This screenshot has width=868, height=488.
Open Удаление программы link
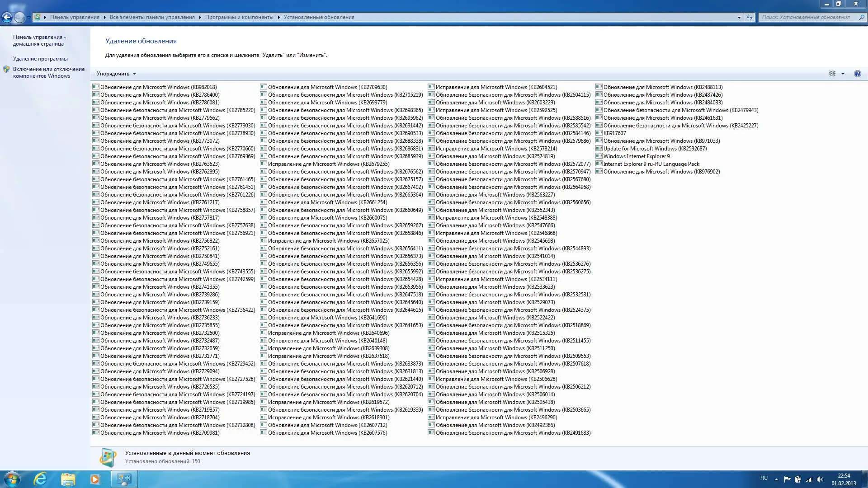point(40,59)
